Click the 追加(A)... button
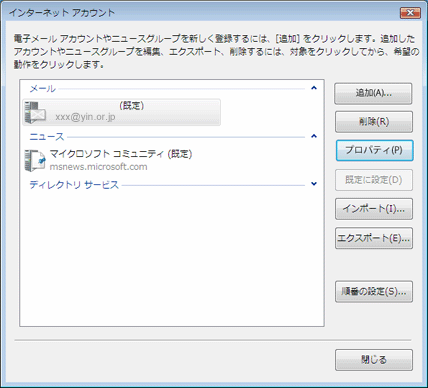428x388 pixels. click(373, 94)
